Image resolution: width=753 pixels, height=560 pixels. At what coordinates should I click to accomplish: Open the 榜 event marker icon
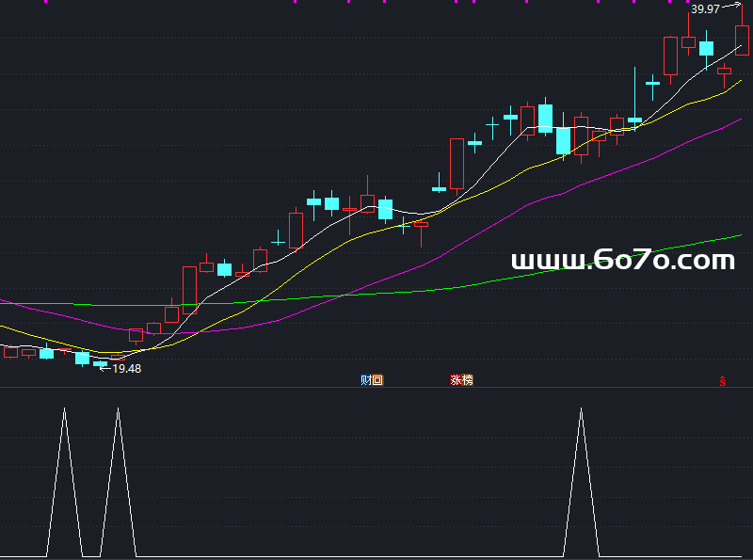(467, 380)
